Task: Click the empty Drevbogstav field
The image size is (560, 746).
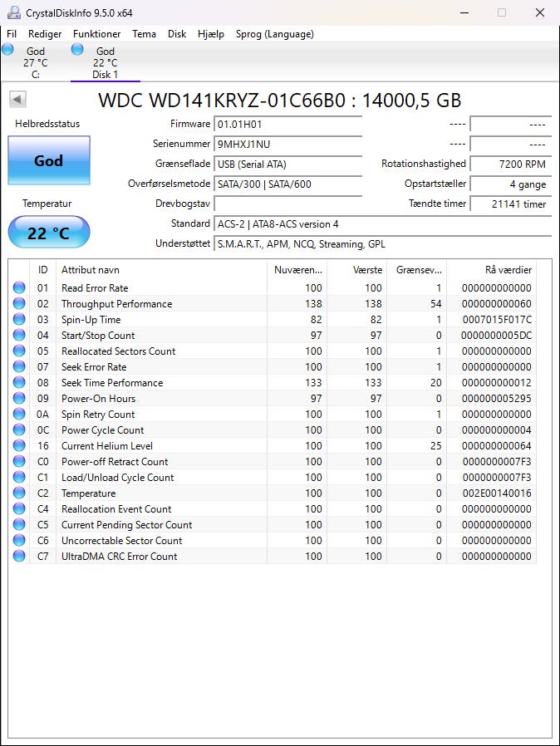Action: coord(287,204)
